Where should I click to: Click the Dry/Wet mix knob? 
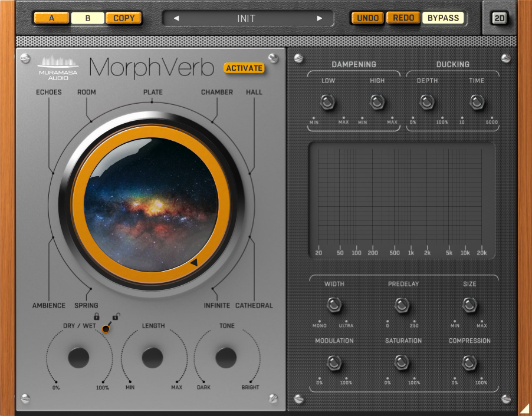coord(78,357)
